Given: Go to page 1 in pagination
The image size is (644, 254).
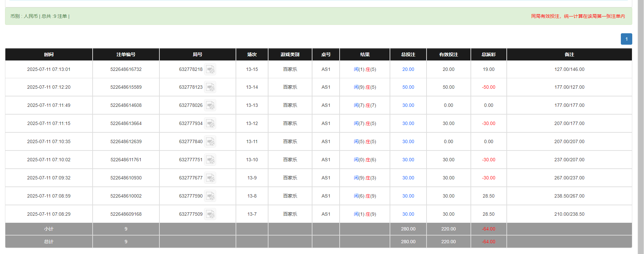Looking at the screenshot, I should (626, 39).
